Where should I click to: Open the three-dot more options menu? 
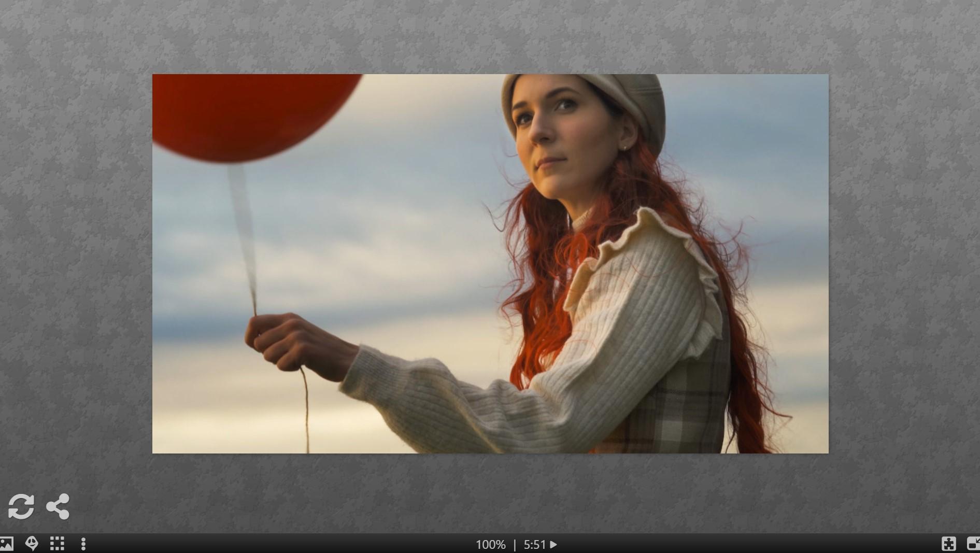(x=83, y=544)
